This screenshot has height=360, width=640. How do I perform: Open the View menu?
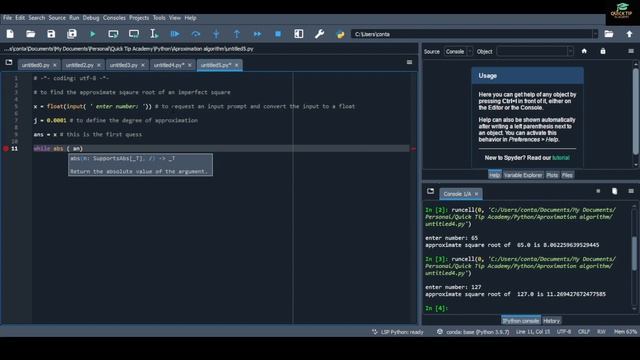pyautogui.click(x=175, y=18)
